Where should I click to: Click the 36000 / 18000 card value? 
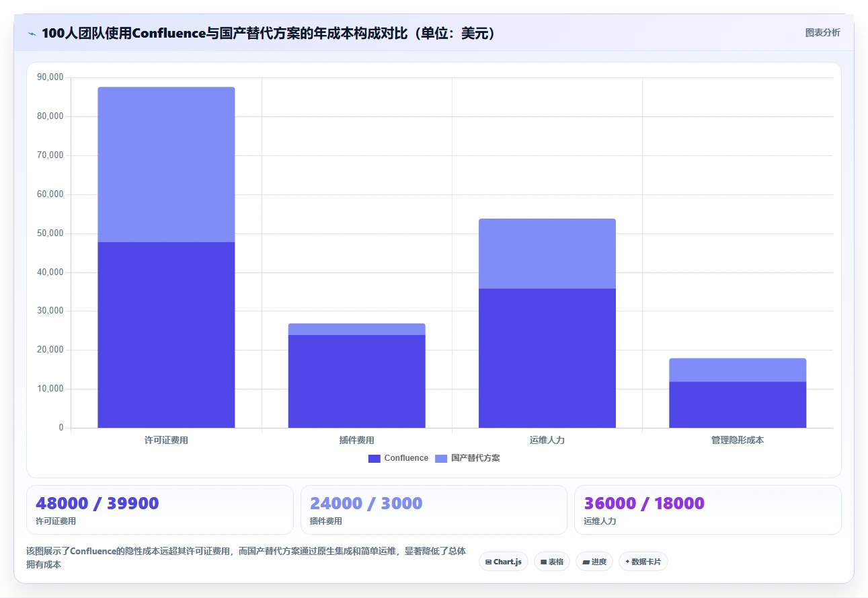(644, 503)
